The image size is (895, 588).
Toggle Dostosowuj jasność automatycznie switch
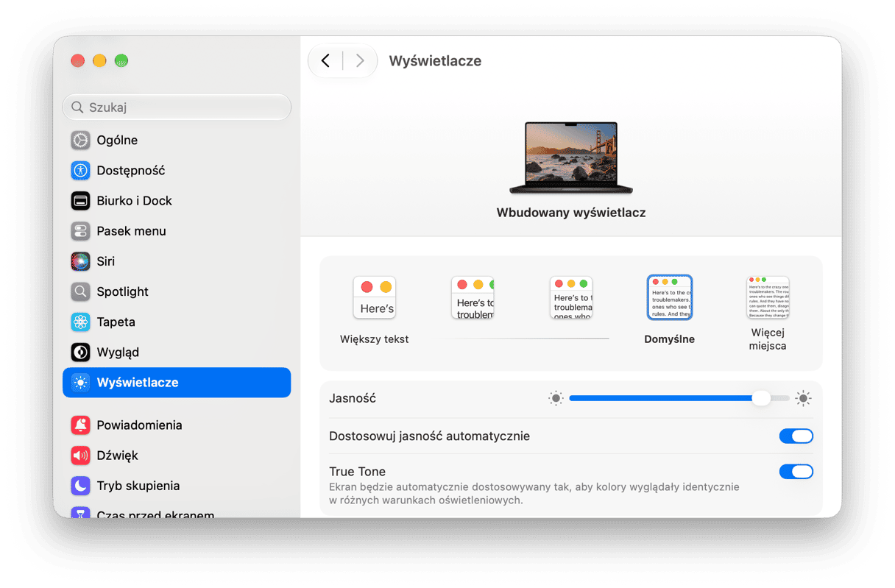click(796, 436)
